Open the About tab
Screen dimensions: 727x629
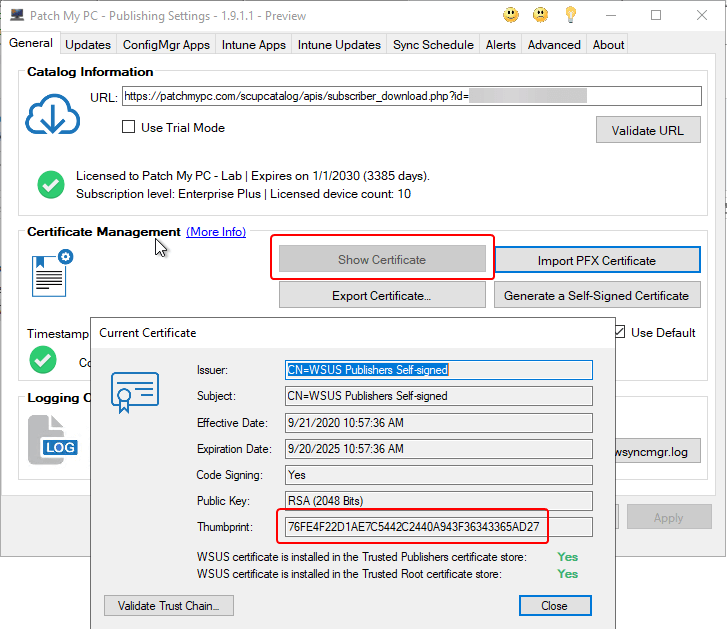pos(608,45)
